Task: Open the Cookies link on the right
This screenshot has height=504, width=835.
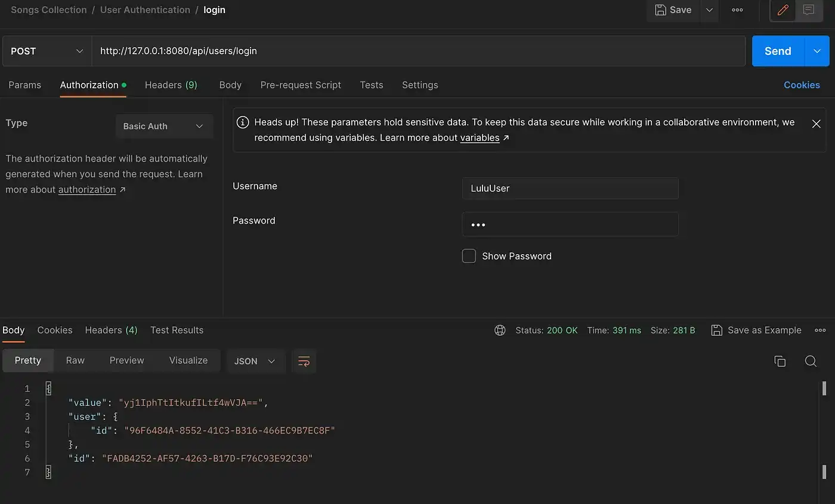Action: pyautogui.click(x=801, y=85)
